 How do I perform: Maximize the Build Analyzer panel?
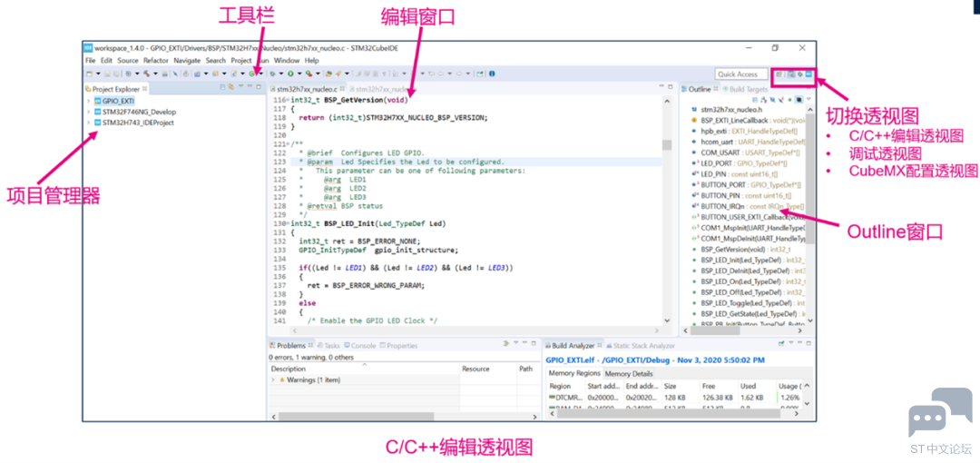(808, 343)
